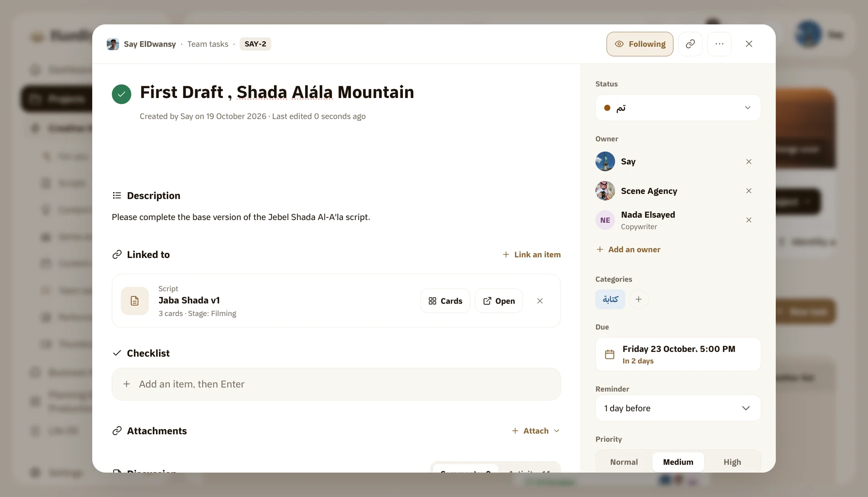Screen dimensions: 868x497
Task: Set priority to Normal
Action: (x=624, y=462)
